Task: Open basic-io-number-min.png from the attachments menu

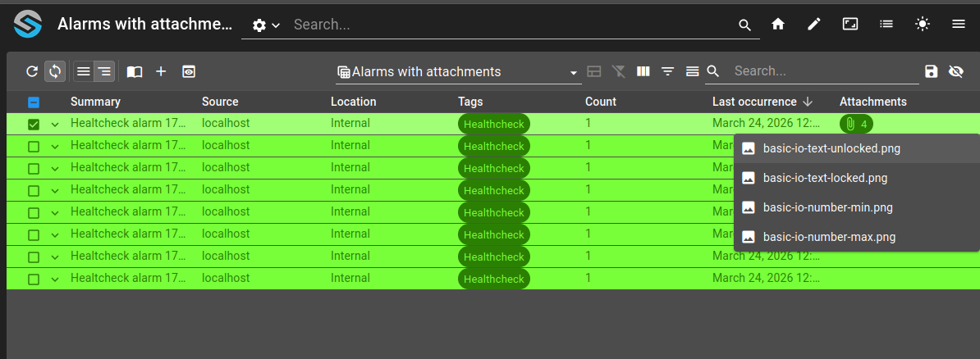Action: point(857,207)
